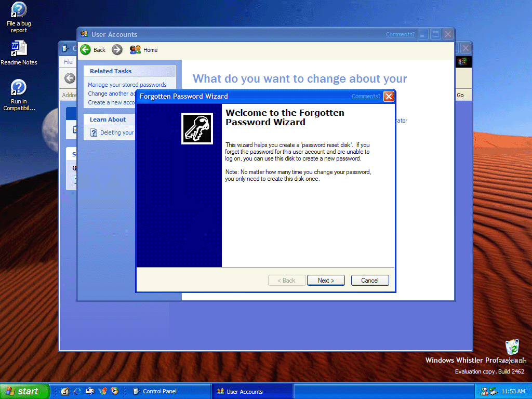Select the Readme Notes desktop icon

(19, 52)
